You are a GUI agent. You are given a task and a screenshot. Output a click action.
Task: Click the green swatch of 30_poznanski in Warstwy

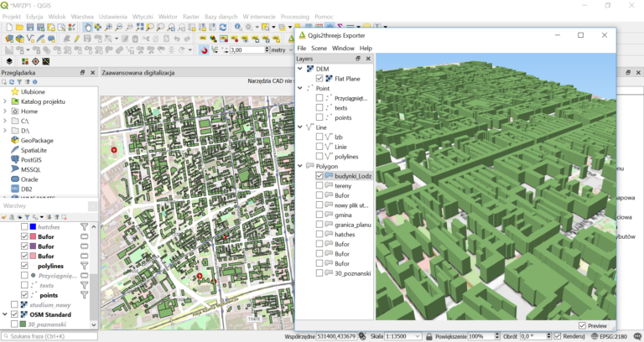click(23, 324)
